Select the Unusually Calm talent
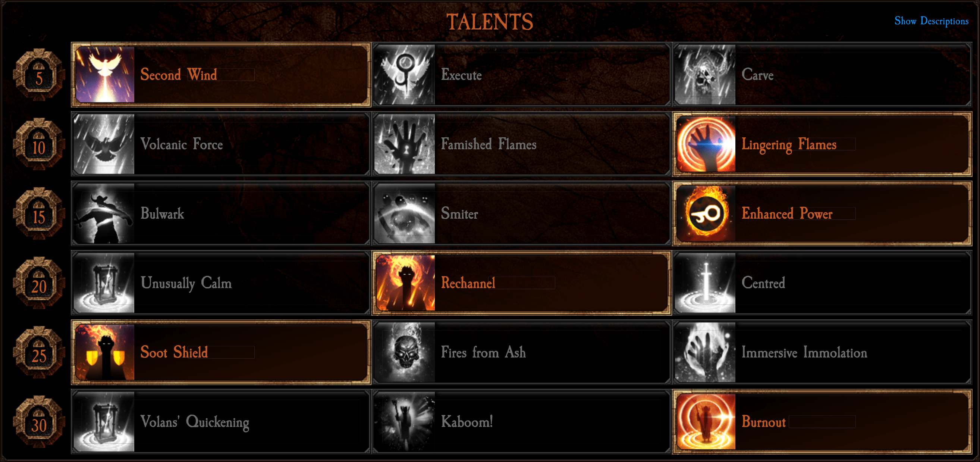980x462 pixels. click(x=221, y=283)
